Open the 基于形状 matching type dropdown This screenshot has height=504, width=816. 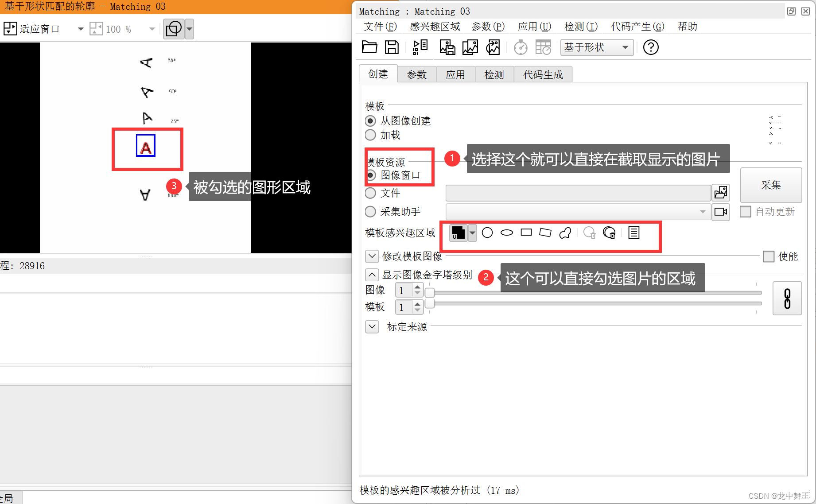point(597,47)
